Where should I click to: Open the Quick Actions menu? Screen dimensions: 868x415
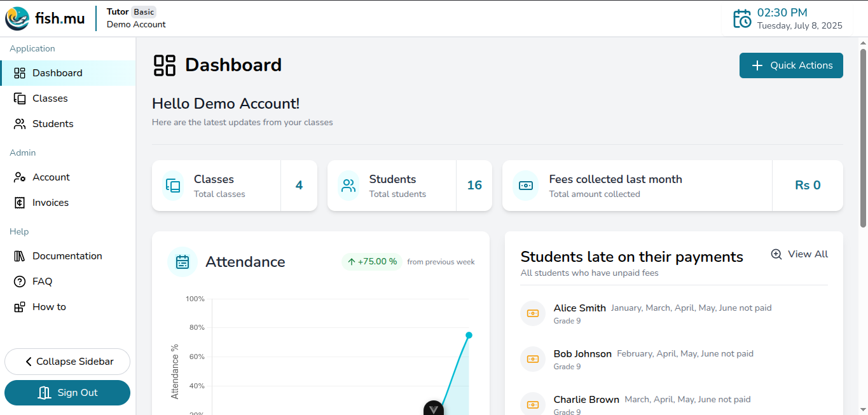pos(791,65)
